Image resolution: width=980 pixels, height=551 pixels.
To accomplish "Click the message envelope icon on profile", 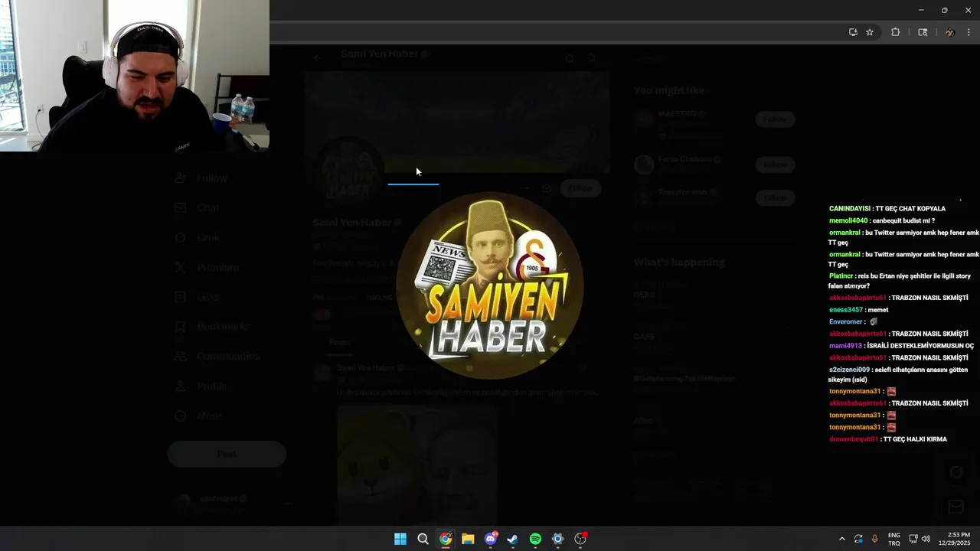I will [546, 188].
